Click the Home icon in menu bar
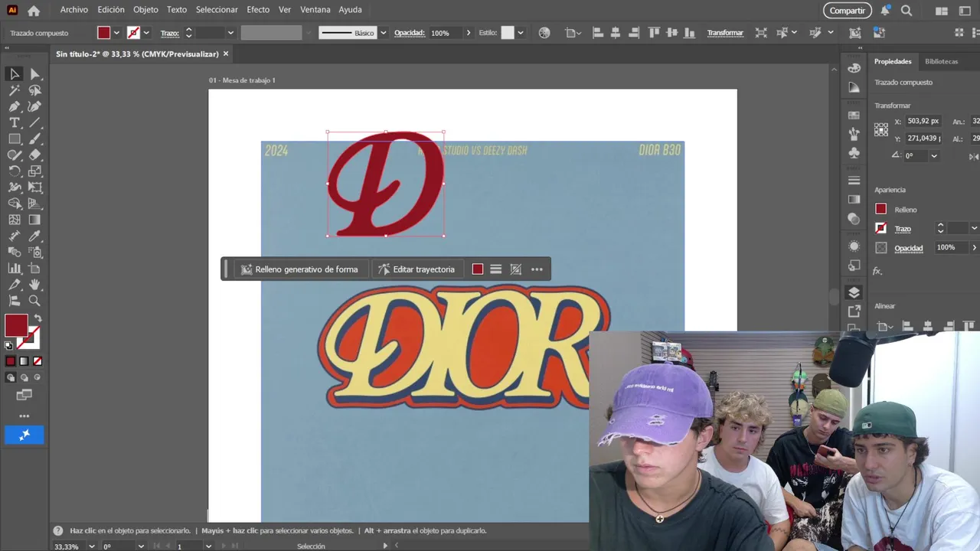 (34, 11)
